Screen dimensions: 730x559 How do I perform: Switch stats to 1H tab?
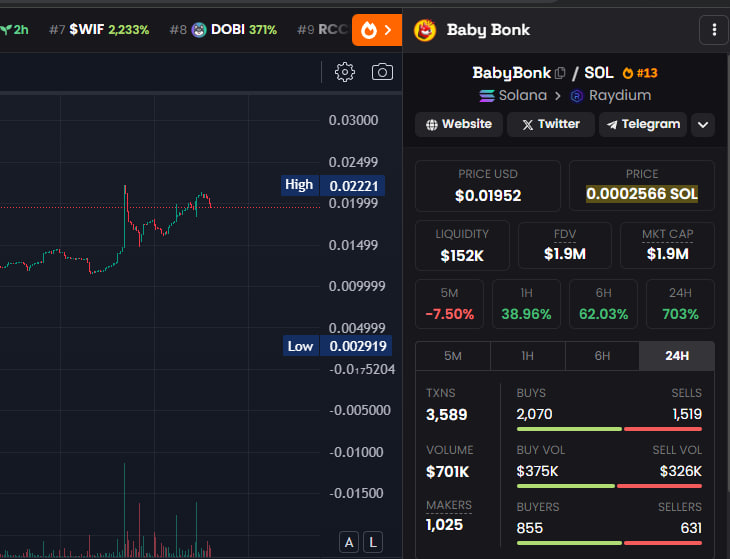[527, 356]
